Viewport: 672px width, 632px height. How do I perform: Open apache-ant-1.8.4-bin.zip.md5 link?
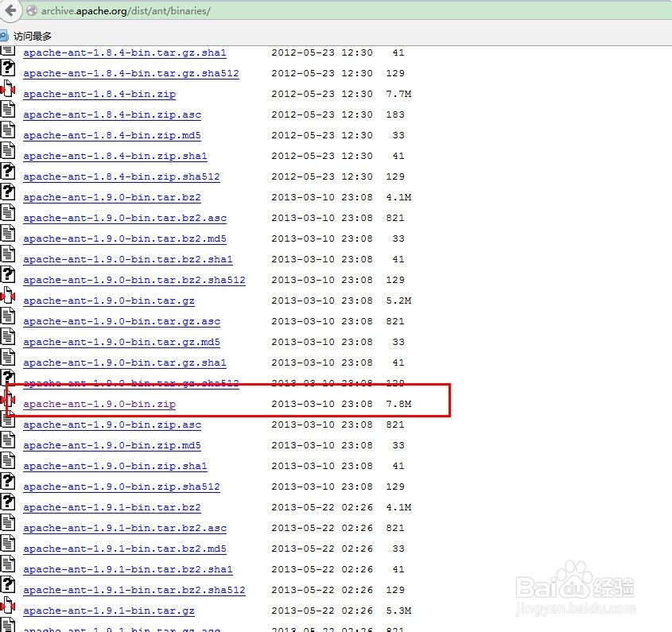coord(112,135)
